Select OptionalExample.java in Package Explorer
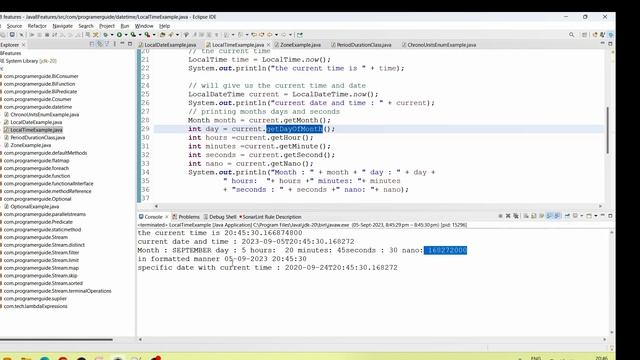The height and width of the screenshot is (360, 640). [x=34, y=207]
